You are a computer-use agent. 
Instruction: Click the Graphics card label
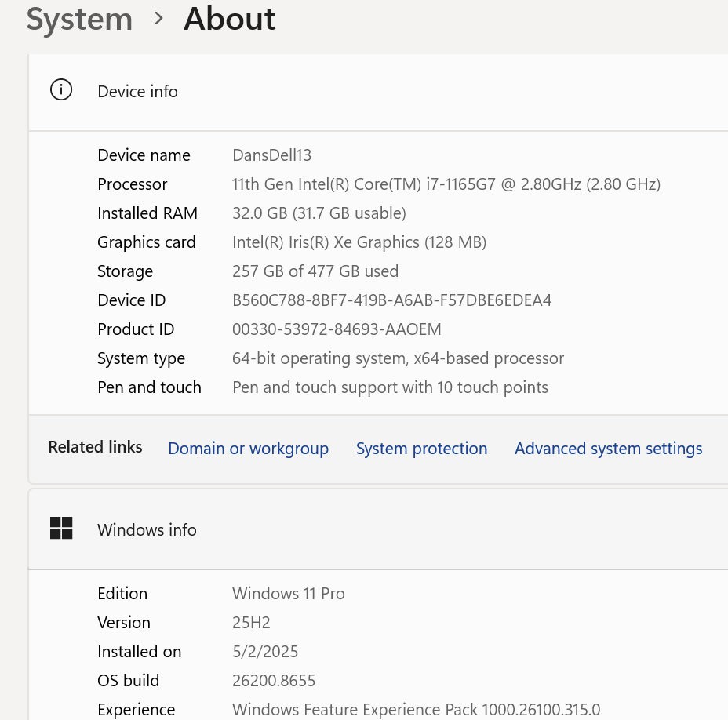[x=147, y=242]
